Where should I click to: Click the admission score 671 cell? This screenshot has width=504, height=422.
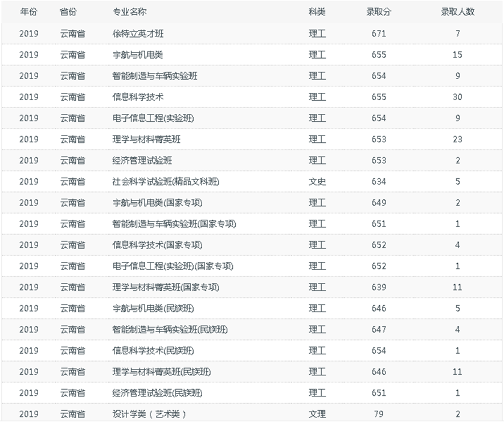tap(379, 34)
